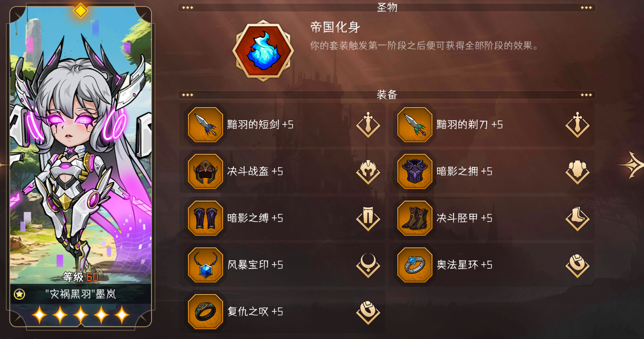Open the 黯羽的剃刀 +5 blade icon
The image size is (644, 339).
(415, 125)
